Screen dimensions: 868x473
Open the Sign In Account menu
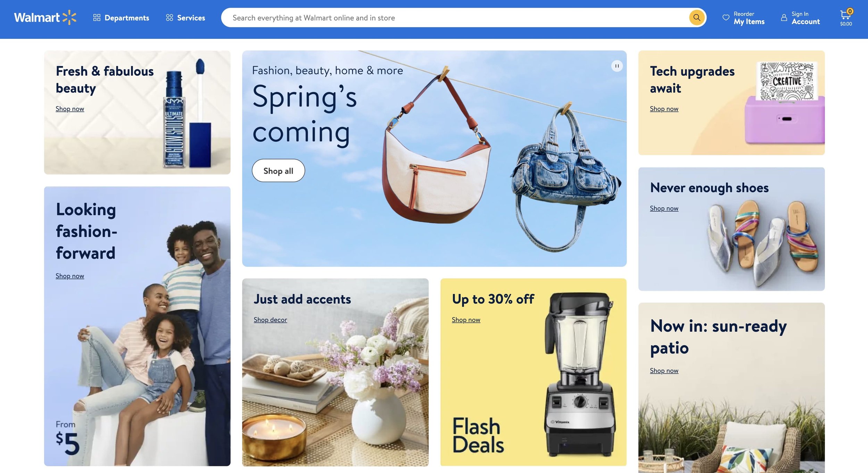coord(800,18)
